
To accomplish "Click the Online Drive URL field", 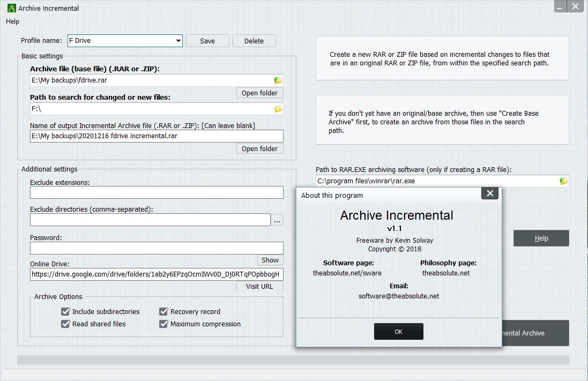I will pos(157,274).
